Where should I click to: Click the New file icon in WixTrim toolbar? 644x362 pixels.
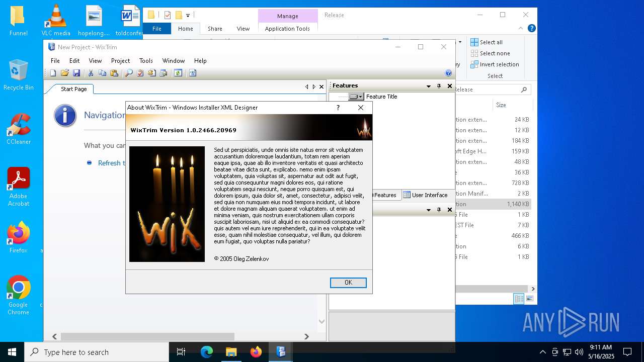53,73
